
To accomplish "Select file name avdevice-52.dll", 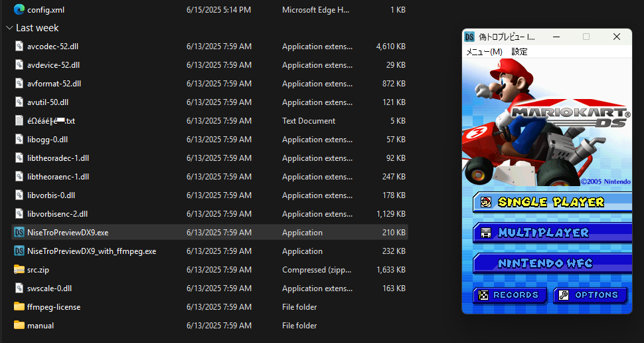I will (x=53, y=65).
